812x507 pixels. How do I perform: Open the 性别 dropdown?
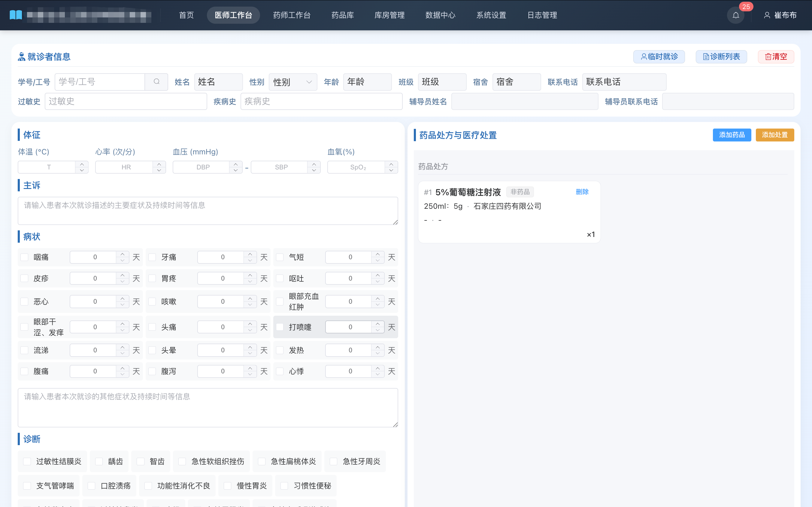(293, 82)
